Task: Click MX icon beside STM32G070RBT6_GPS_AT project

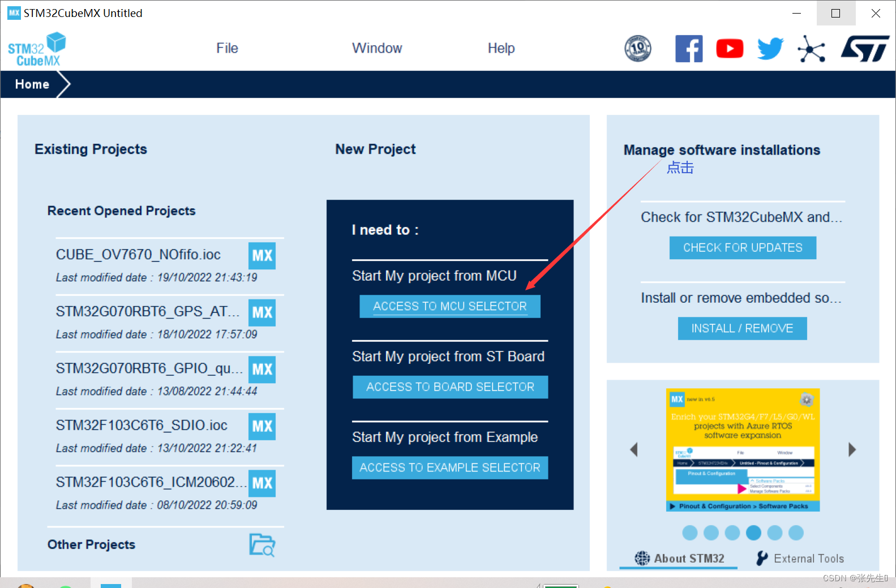Action: [x=262, y=312]
